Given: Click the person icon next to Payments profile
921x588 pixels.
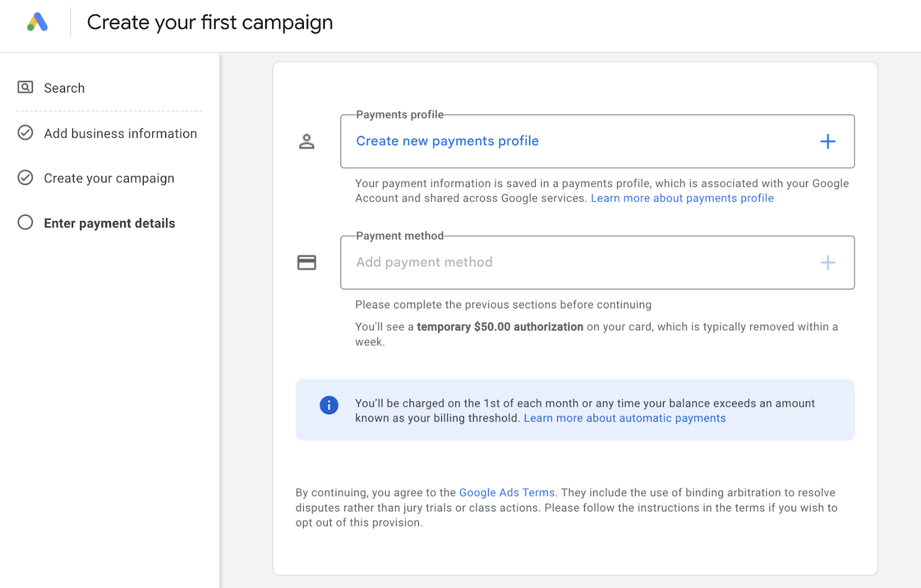Looking at the screenshot, I should pos(307,141).
